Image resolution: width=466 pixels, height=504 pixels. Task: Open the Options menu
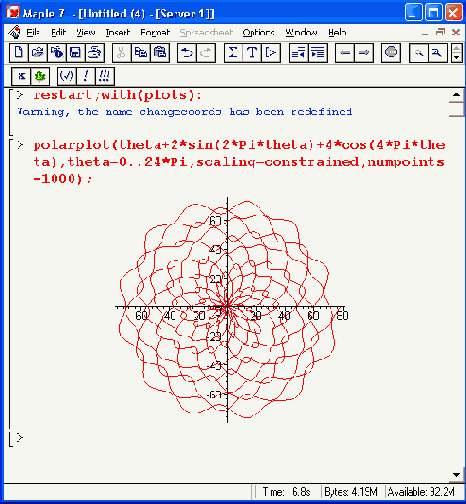pos(258,32)
